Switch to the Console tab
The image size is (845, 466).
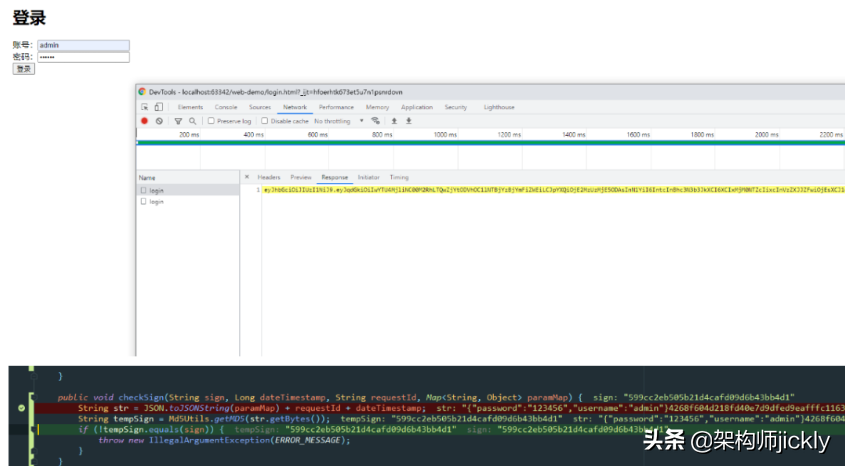(x=226, y=107)
